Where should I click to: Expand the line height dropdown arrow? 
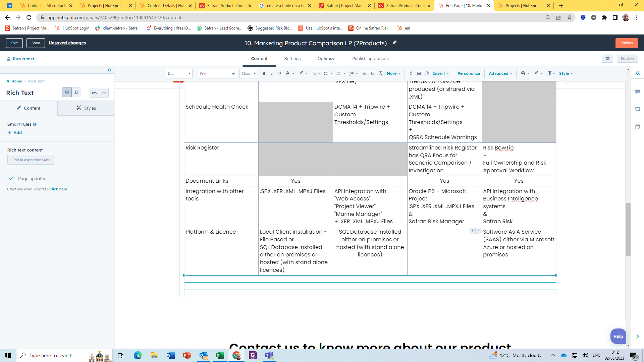(357, 74)
